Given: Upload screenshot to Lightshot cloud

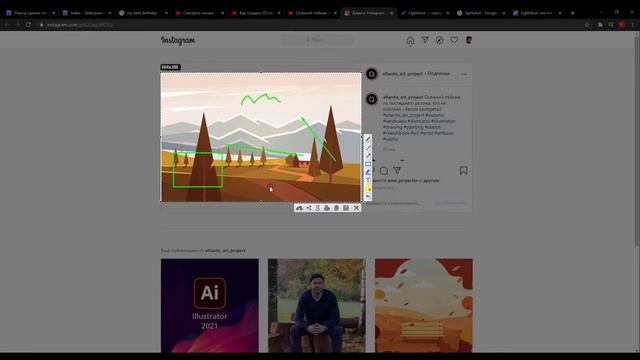Looking at the screenshot, I should 299,208.
